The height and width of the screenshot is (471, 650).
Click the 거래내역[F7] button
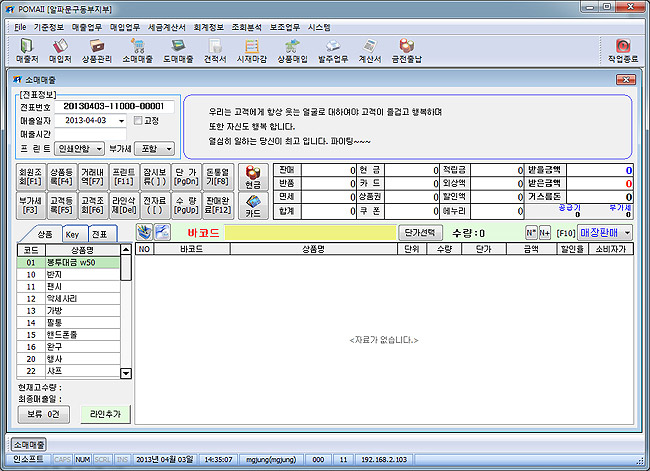[92, 177]
